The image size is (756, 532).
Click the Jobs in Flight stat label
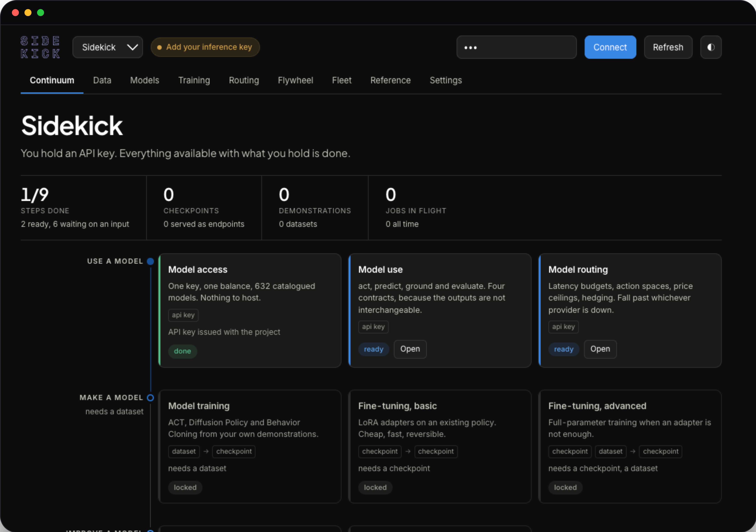(x=416, y=211)
